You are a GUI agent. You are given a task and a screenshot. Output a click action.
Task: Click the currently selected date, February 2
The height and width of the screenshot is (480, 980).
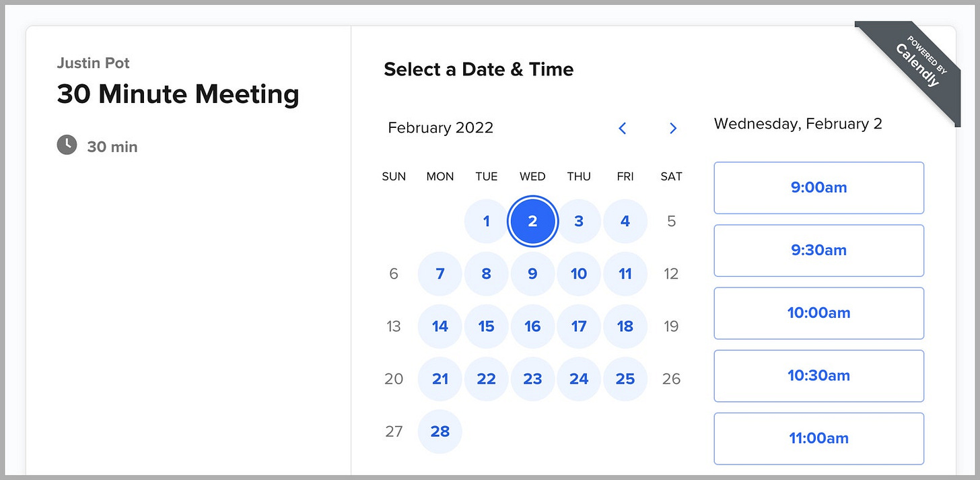532,221
